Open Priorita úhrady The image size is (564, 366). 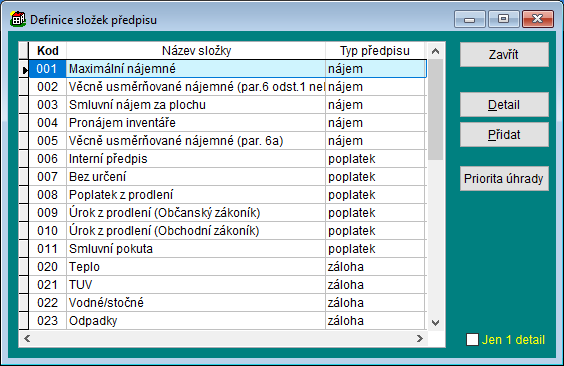pyautogui.click(x=504, y=178)
